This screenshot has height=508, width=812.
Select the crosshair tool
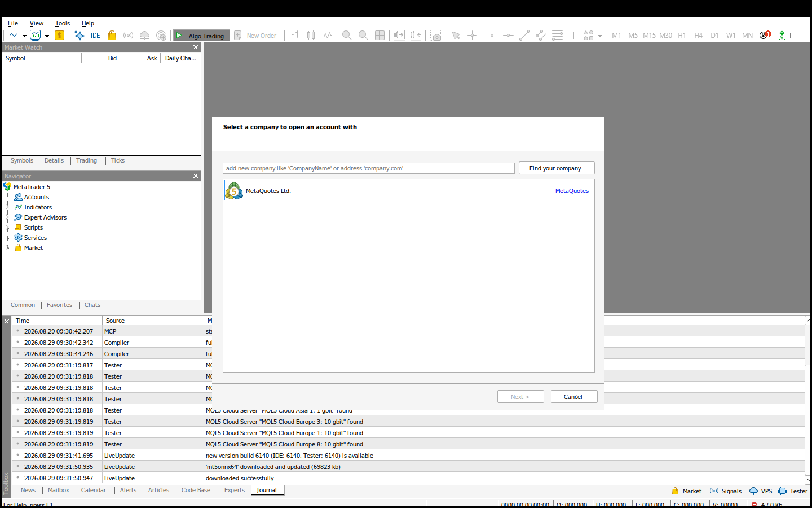point(472,35)
